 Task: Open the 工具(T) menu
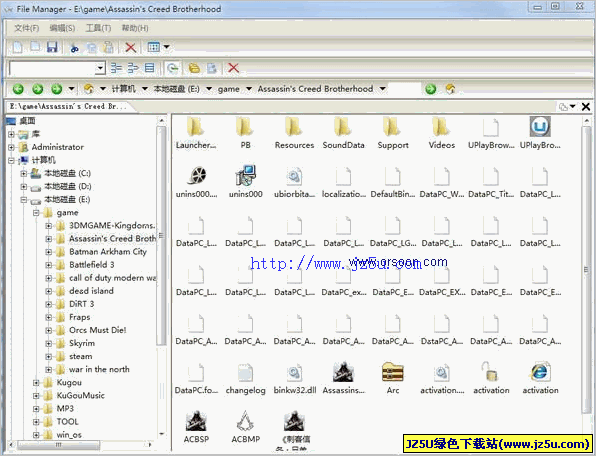pos(98,28)
